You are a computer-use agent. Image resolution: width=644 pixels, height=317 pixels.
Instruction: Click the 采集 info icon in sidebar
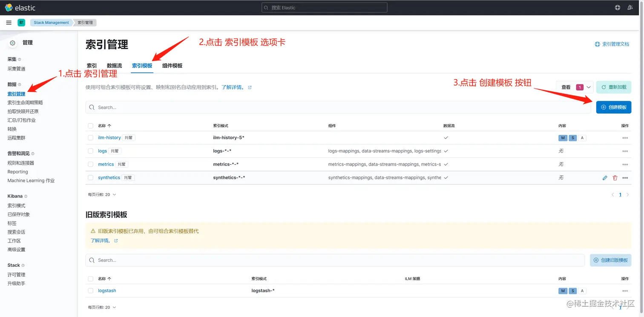pyautogui.click(x=20, y=60)
